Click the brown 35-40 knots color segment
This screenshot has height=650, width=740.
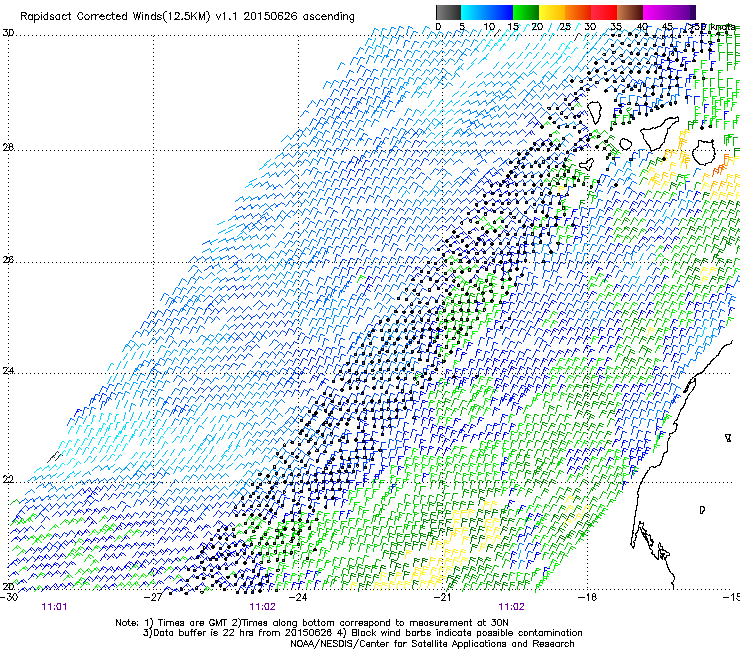coord(630,12)
